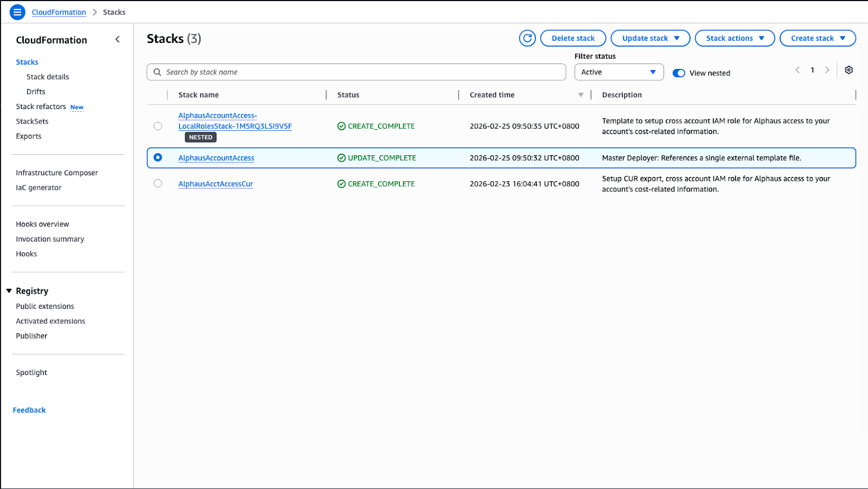Navigate to Stacks in the sidebar

[x=27, y=62]
